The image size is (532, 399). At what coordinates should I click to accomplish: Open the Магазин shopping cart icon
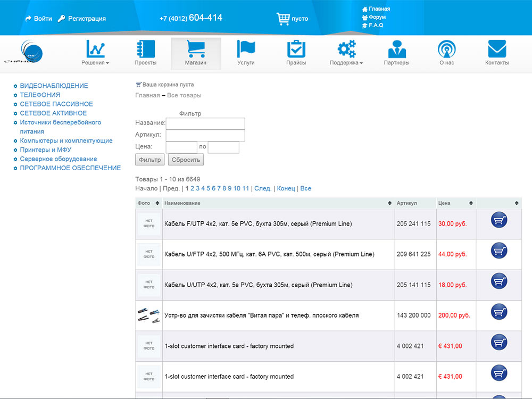196,49
